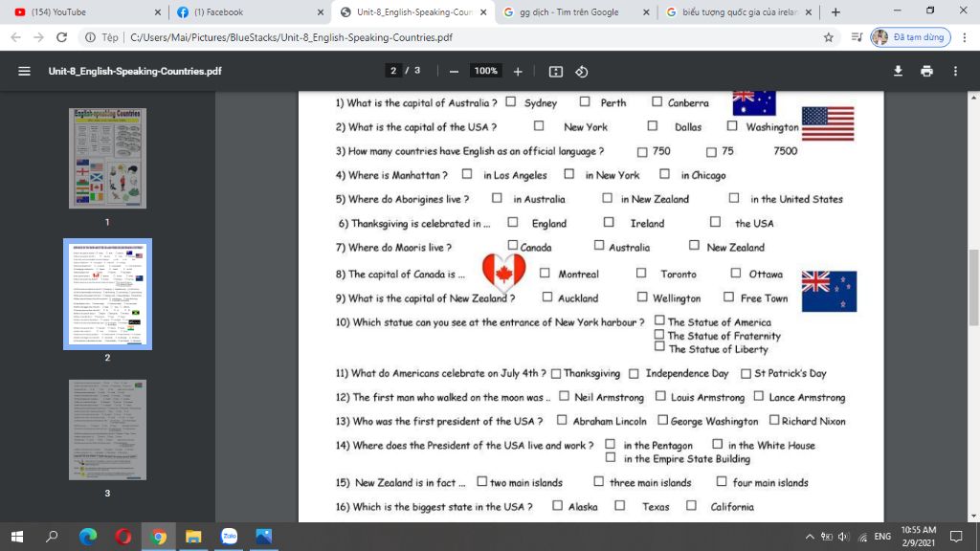The height and width of the screenshot is (551, 980).
Task: Open the Photos app on taskbar
Action: (x=264, y=536)
